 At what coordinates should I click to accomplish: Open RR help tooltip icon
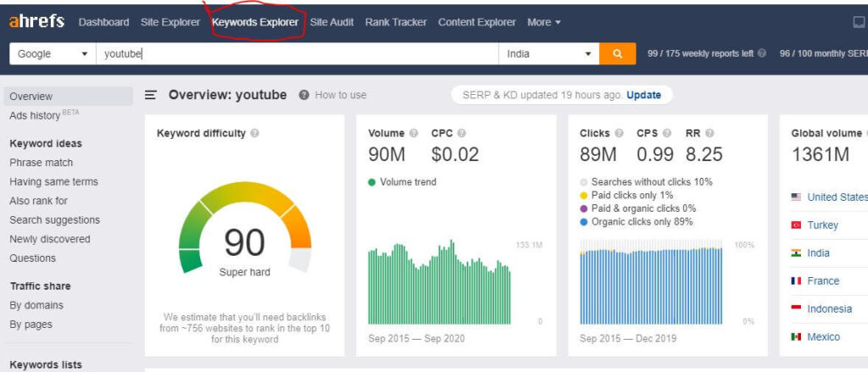(x=709, y=133)
